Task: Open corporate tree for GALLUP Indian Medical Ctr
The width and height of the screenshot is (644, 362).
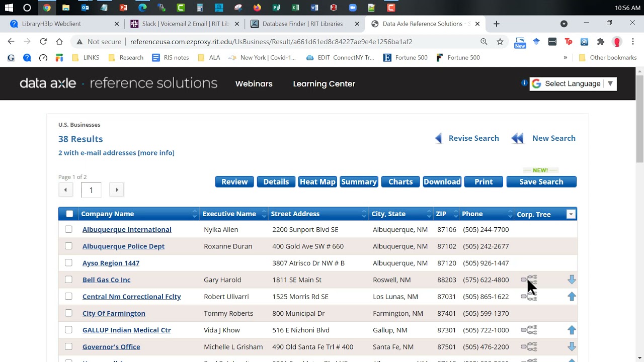Action: (529, 330)
